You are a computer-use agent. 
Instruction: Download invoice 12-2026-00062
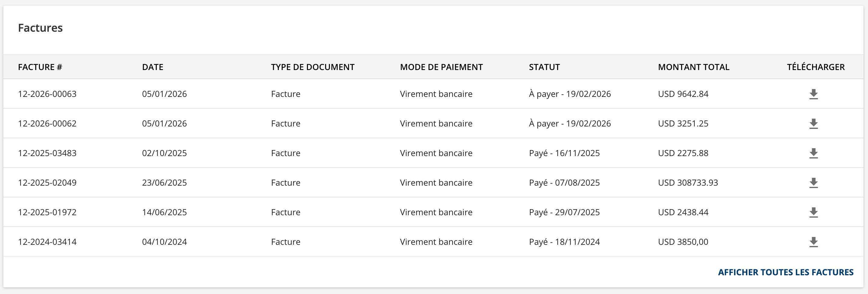click(814, 123)
